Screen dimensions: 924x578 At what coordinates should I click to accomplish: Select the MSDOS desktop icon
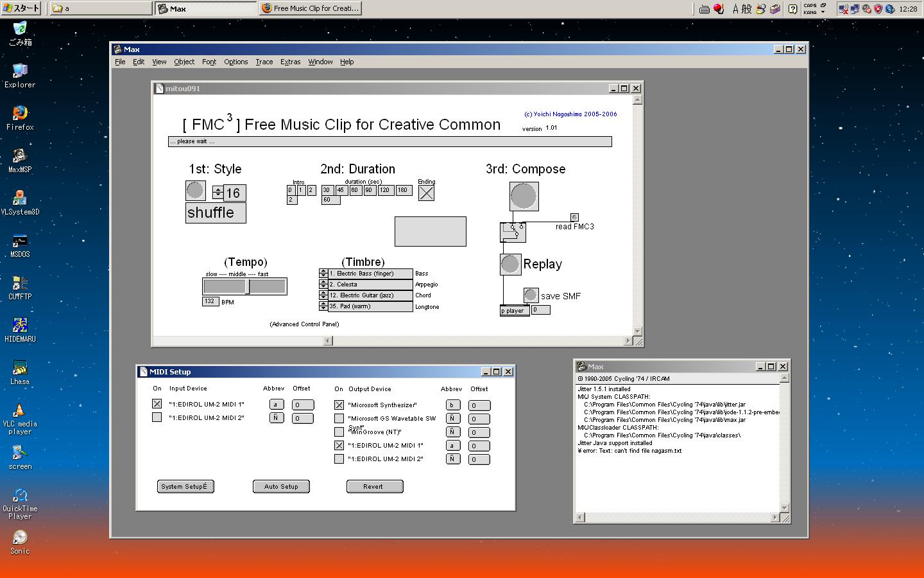coord(20,245)
